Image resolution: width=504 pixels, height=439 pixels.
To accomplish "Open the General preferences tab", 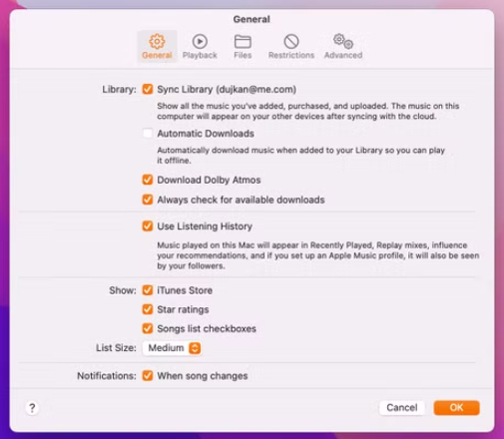I will coord(157,46).
